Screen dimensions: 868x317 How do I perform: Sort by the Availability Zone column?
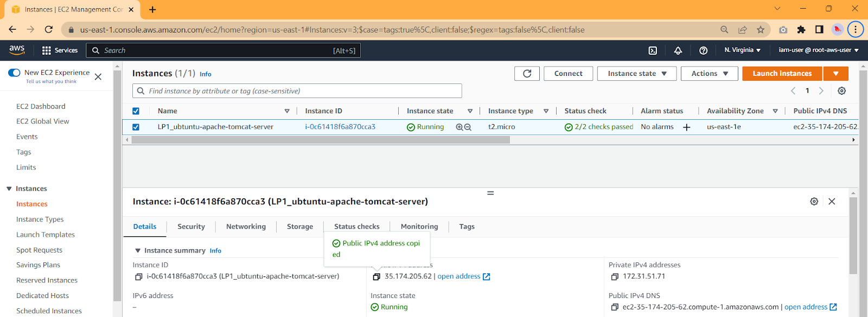point(775,111)
